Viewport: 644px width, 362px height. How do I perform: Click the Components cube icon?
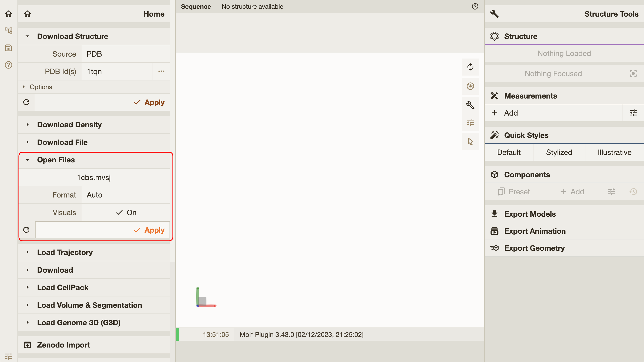click(x=495, y=175)
